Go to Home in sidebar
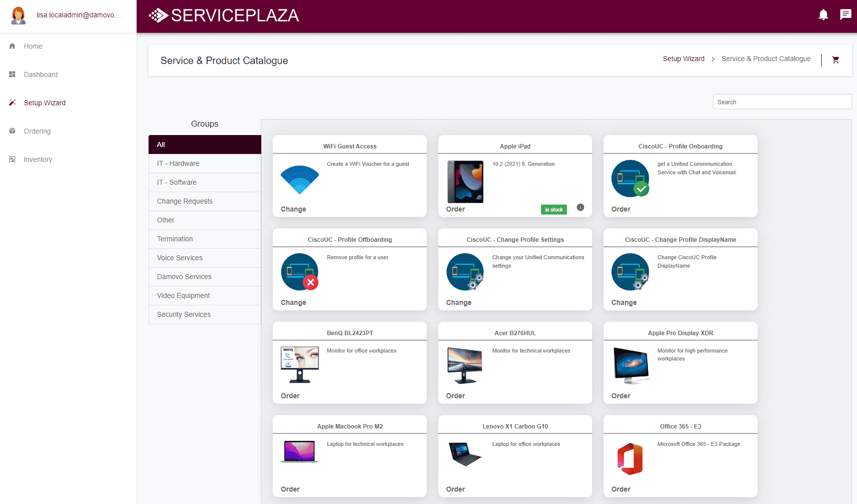The height and width of the screenshot is (504, 857). tap(33, 46)
